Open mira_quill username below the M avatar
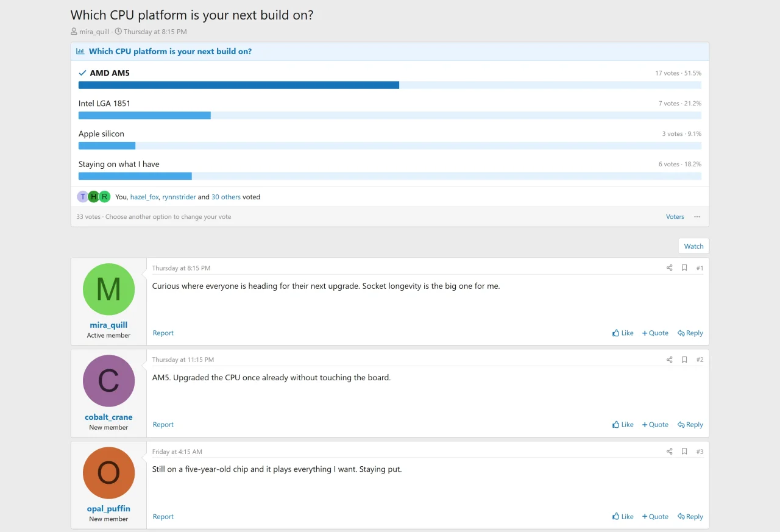This screenshot has height=532, width=780. tap(108, 325)
